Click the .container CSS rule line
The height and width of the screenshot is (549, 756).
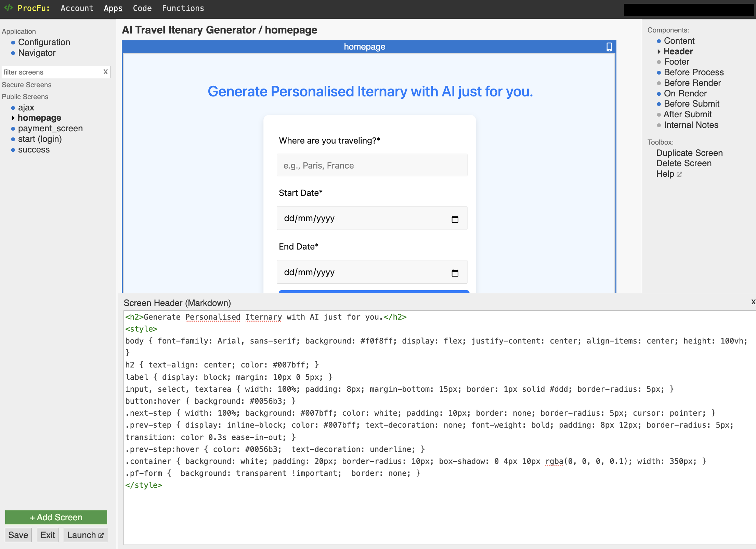(416, 461)
